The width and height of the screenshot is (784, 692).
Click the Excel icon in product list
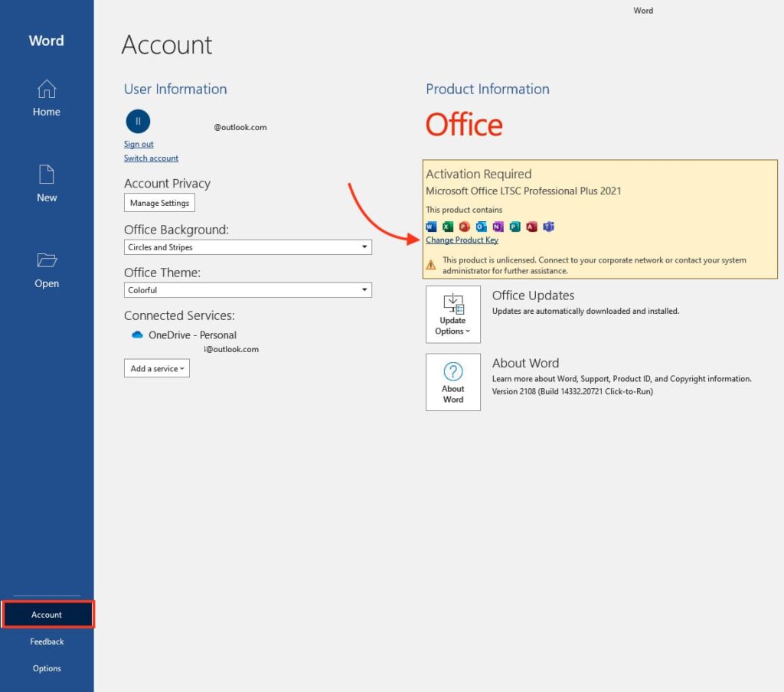point(448,227)
